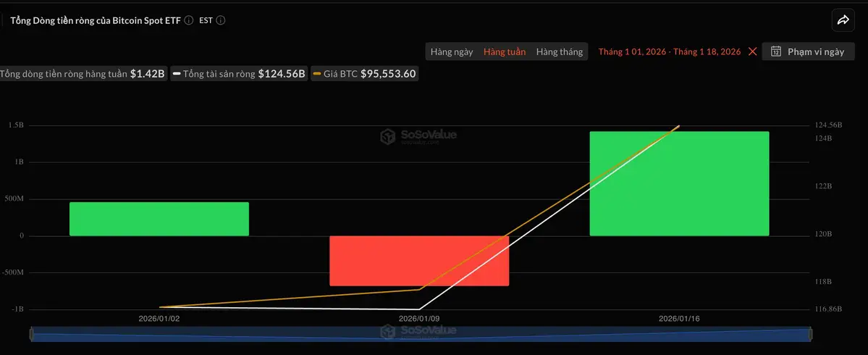Click the 2026/01/16 axis label
The width and height of the screenshot is (868, 355).
click(679, 319)
